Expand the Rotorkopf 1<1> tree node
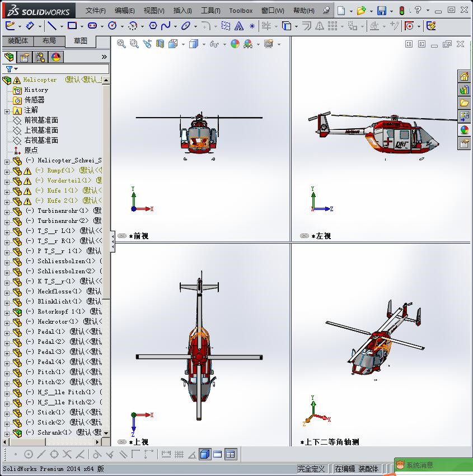473x476 pixels. 7,313
